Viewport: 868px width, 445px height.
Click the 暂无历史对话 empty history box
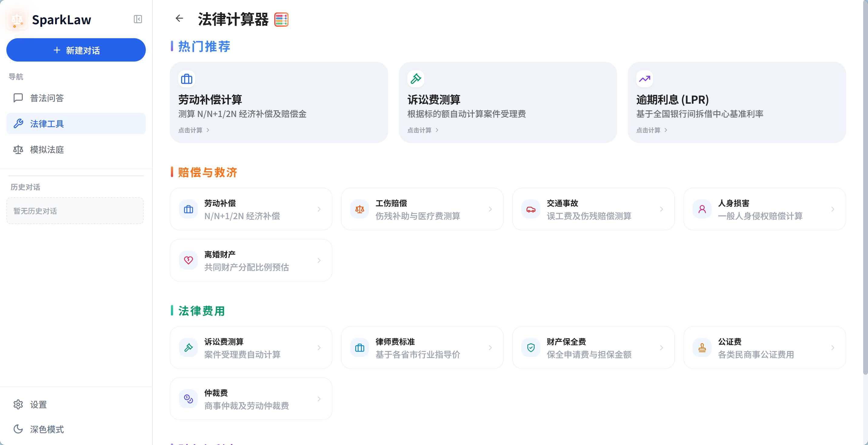(x=75, y=211)
